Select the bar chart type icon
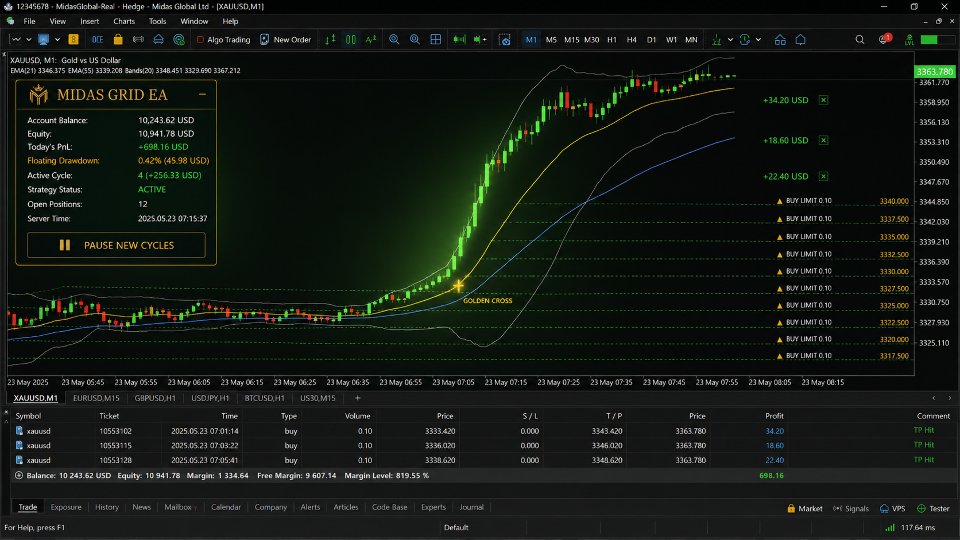This screenshot has width=960, height=540. tap(331, 39)
